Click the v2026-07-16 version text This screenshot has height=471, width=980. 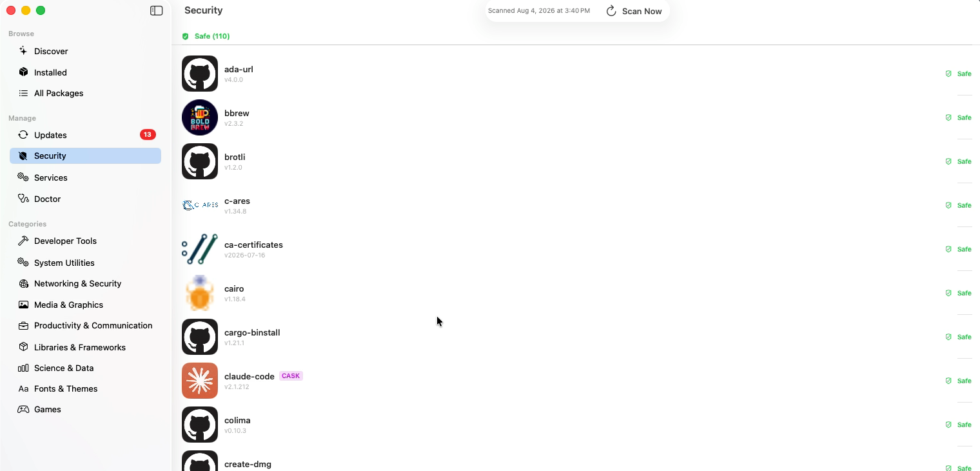click(245, 255)
